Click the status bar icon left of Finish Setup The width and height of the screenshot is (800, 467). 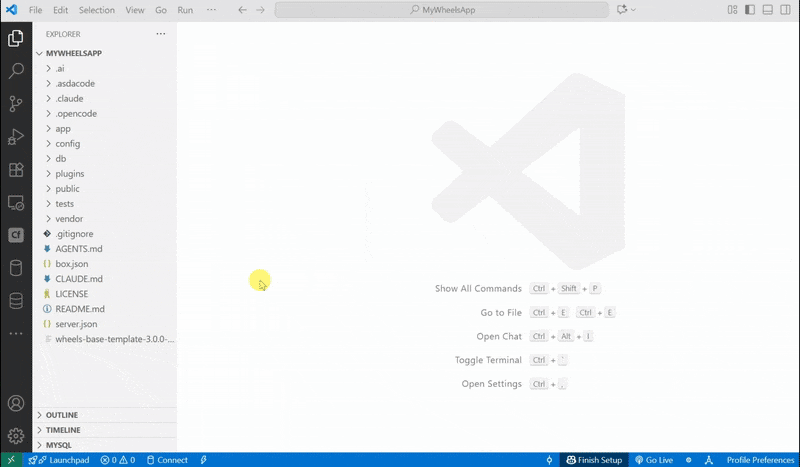point(549,460)
